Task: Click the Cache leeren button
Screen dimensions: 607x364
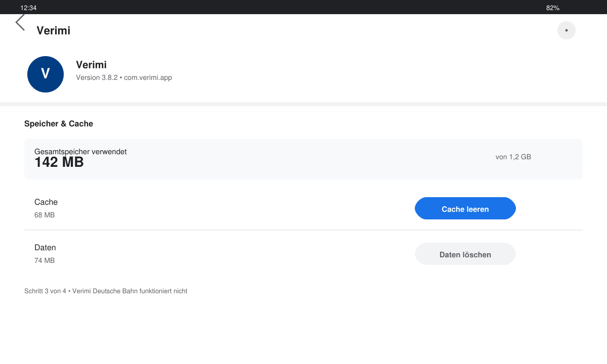Action: click(x=465, y=208)
